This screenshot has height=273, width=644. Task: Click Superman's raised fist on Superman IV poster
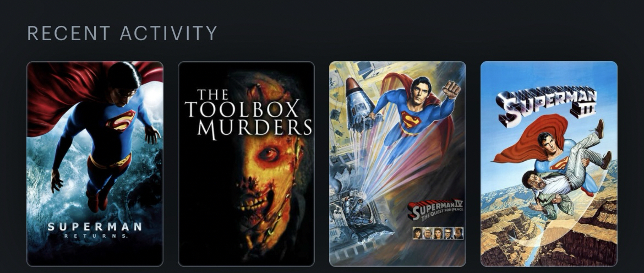[451, 89]
